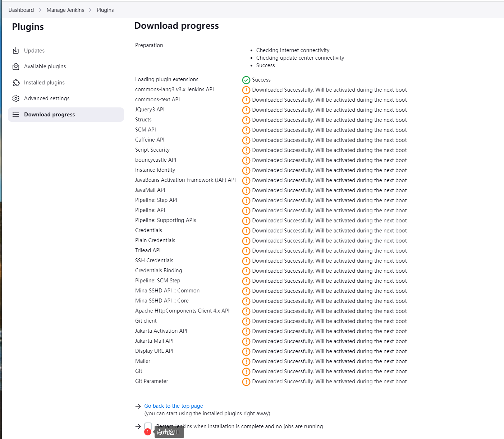Click the status icon beside SSH Credentials
504x439 pixels.
246,261
